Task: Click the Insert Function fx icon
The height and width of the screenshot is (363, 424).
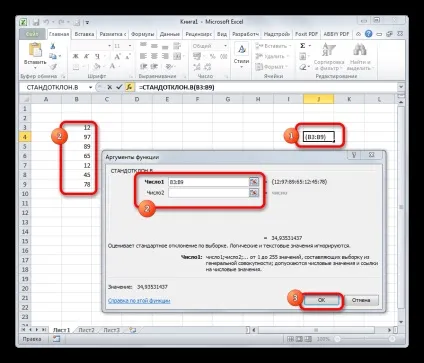Action: pyautogui.click(x=129, y=87)
